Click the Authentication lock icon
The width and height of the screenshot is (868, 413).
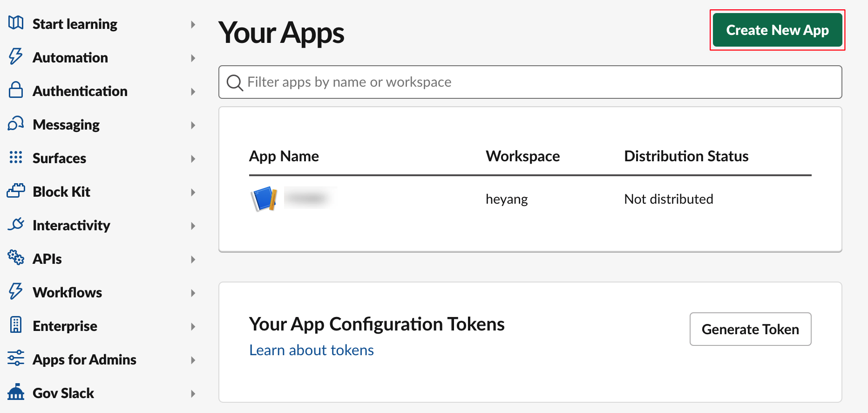point(16,90)
